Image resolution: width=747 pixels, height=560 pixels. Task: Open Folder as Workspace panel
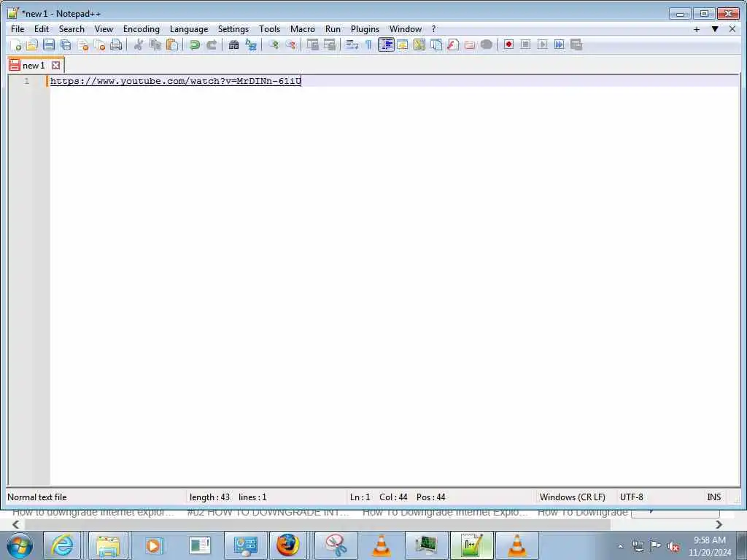click(470, 44)
